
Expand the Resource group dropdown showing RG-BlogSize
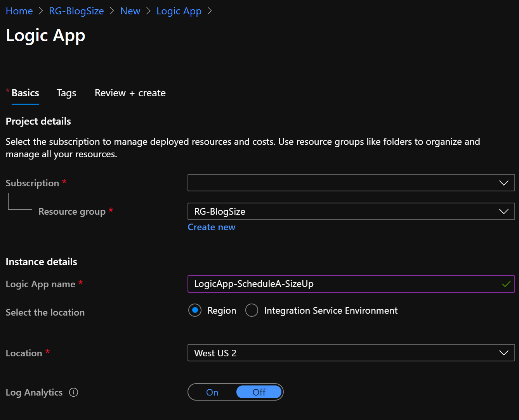(x=351, y=212)
